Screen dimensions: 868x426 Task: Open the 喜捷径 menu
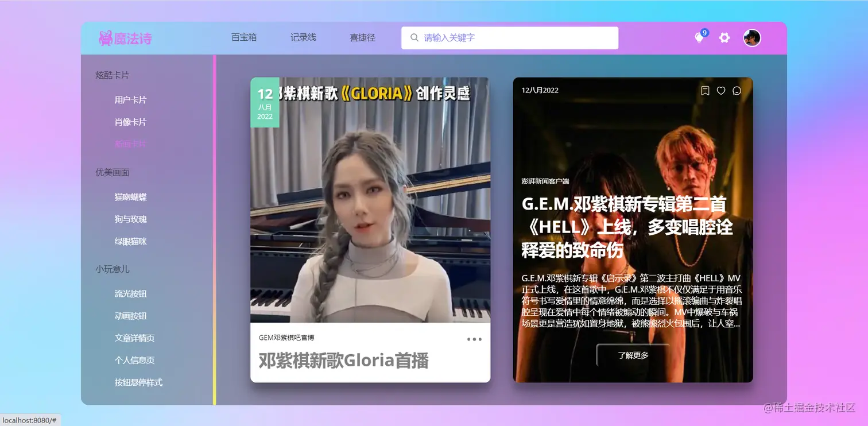click(363, 38)
